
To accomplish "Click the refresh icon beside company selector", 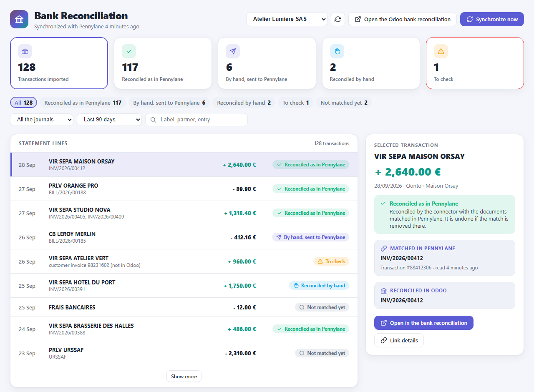I will [338, 19].
